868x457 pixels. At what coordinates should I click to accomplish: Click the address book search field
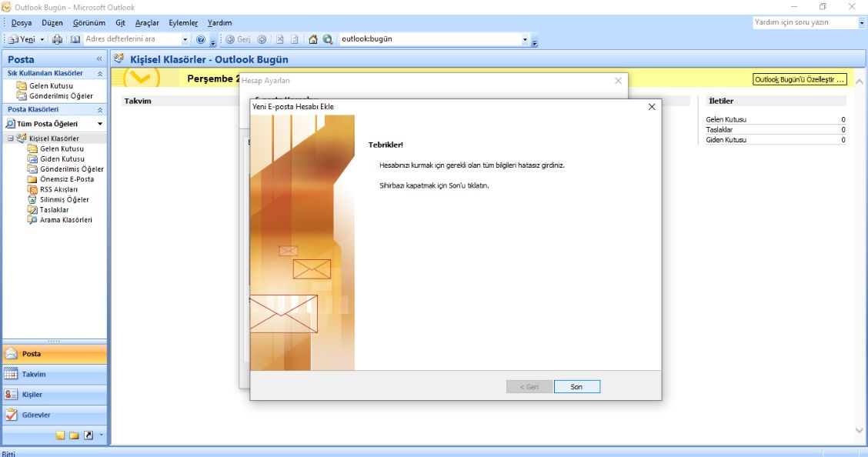(x=131, y=39)
